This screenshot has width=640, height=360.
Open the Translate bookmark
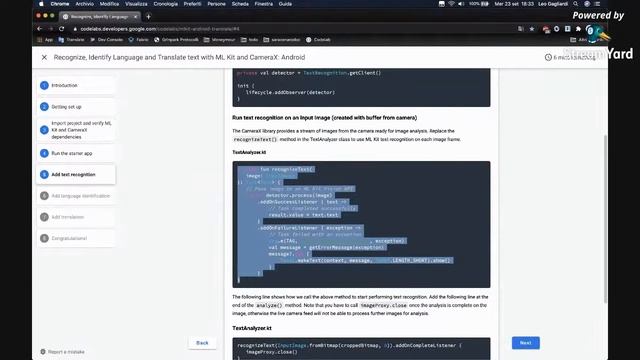(x=71, y=40)
